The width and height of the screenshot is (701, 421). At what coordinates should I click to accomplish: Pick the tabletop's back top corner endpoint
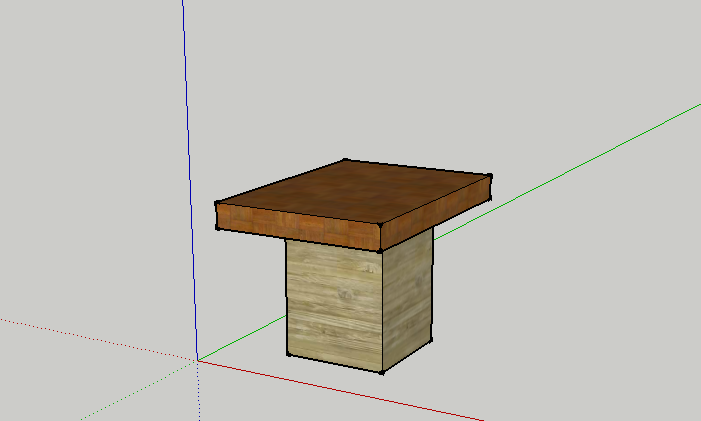pos(345,160)
